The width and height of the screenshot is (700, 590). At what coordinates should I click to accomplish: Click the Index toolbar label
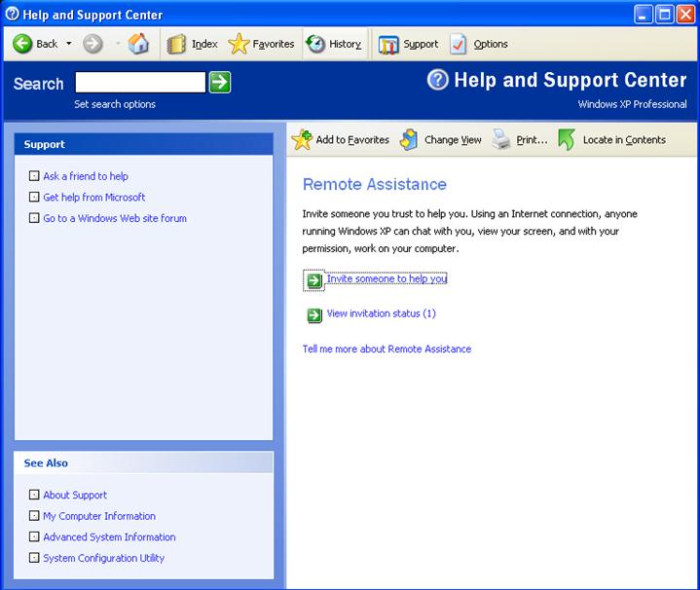click(204, 44)
